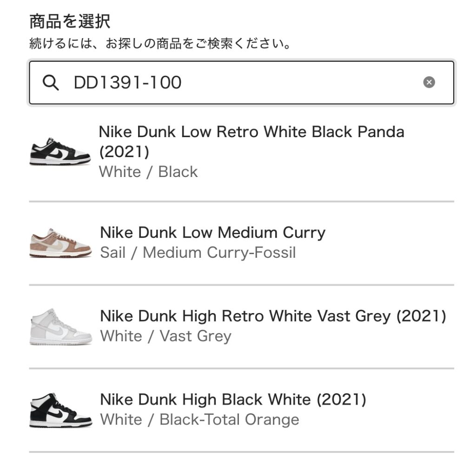
Task: Click the magnifying glass search icon
Action: (50, 83)
